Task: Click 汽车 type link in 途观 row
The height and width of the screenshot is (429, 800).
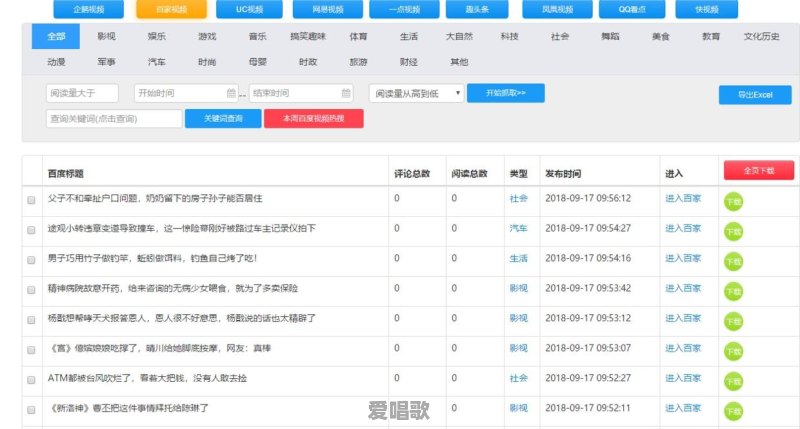Action: click(x=518, y=228)
